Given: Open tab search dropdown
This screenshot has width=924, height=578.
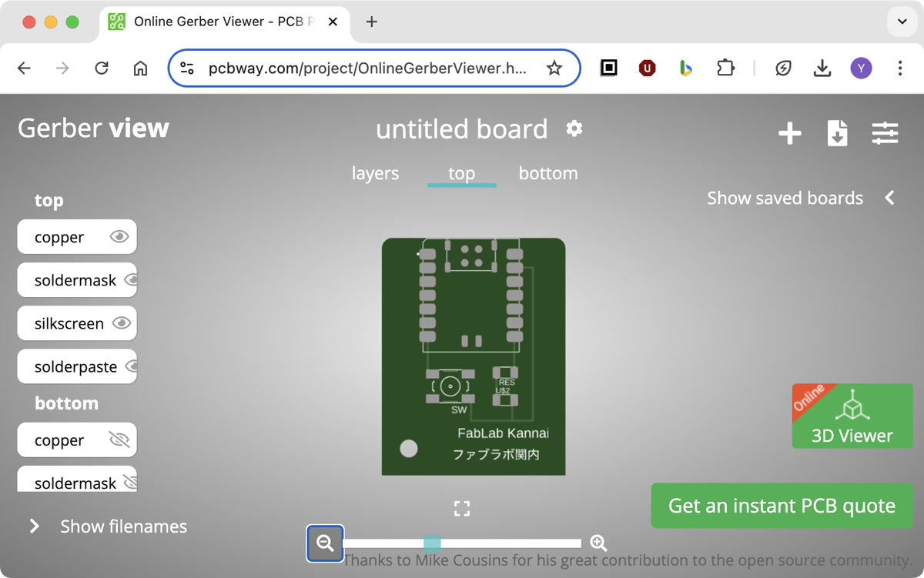Looking at the screenshot, I should pos(902,22).
